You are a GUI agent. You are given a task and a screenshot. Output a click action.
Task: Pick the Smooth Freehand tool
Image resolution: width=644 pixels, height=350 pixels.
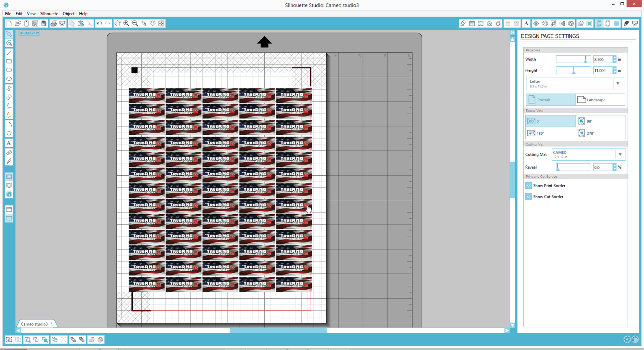tap(9, 115)
